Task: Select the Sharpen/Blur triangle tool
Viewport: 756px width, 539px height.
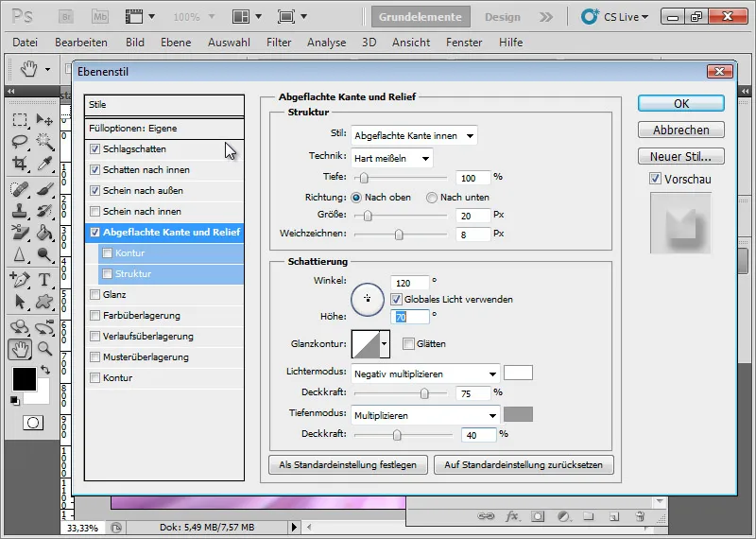Action: [19, 254]
